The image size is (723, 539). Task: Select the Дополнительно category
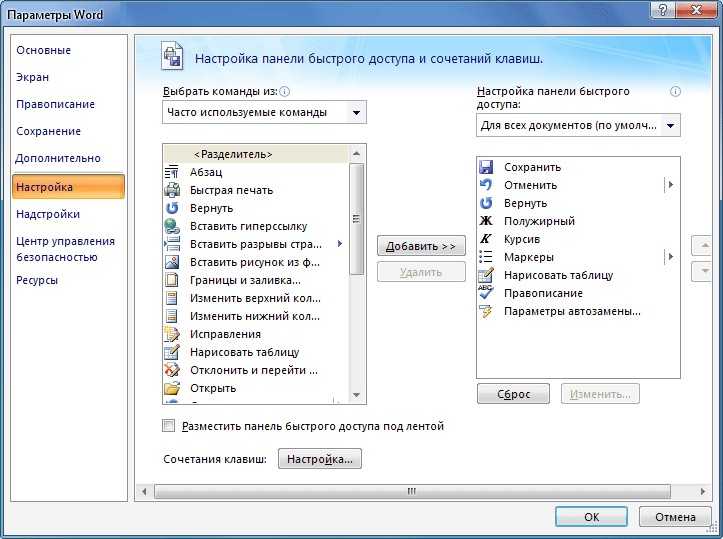coord(58,158)
